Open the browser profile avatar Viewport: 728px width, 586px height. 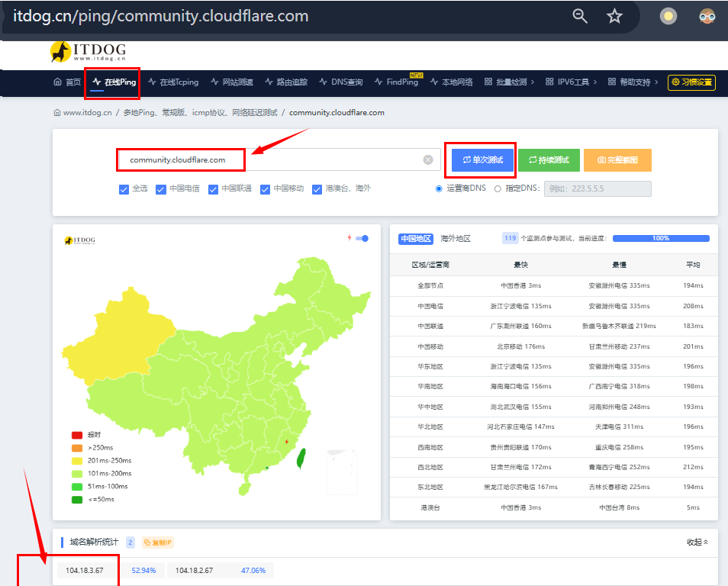click(707, 17)
